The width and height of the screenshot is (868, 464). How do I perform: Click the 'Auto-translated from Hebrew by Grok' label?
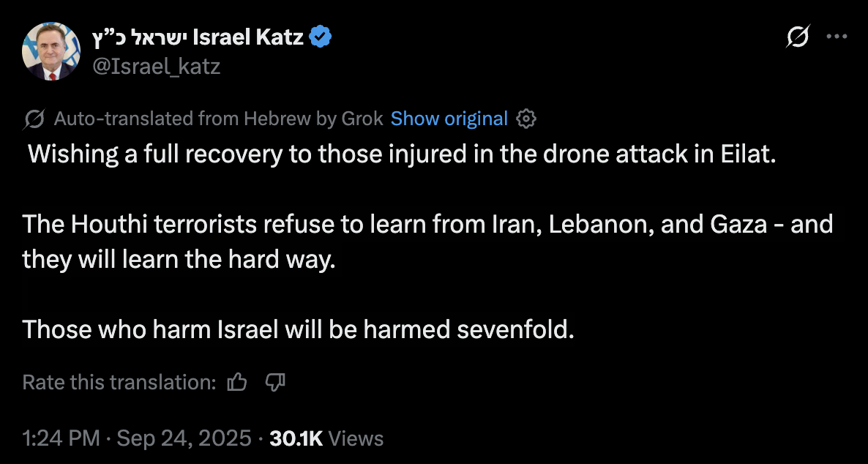pos(218,119)
